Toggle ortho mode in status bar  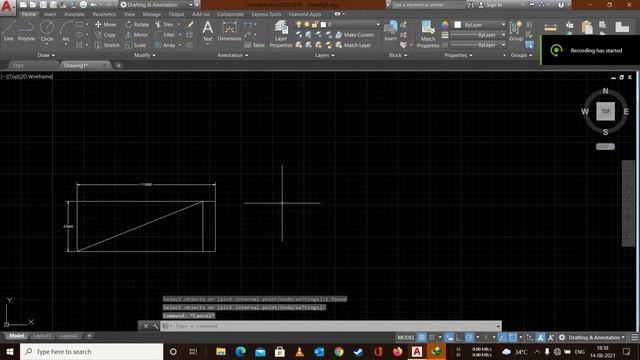(460, 338)
